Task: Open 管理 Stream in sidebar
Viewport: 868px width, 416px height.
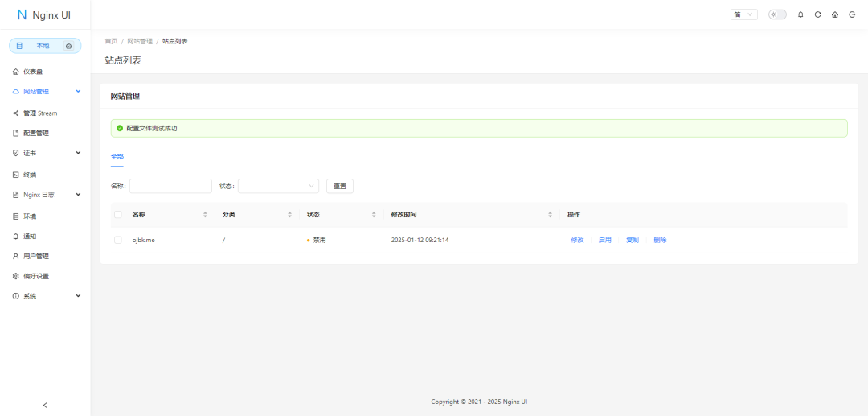Action: tap(40, 113)
